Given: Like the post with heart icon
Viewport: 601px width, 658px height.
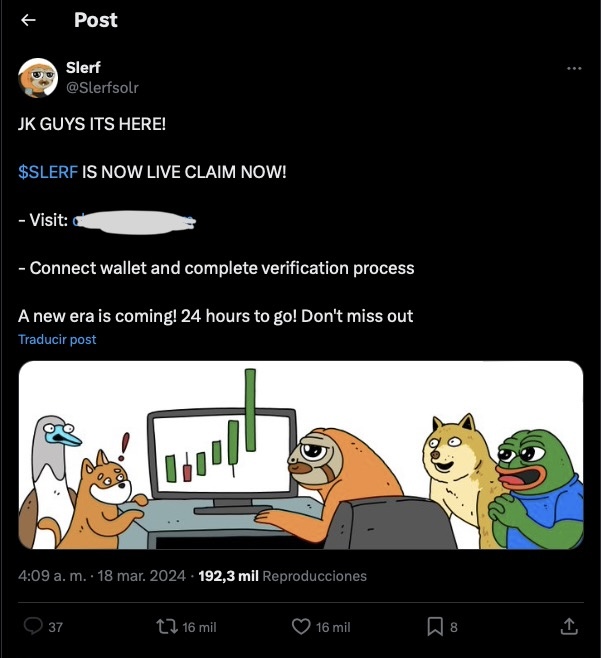Looking at the screenshot, I should pos(301,626).
